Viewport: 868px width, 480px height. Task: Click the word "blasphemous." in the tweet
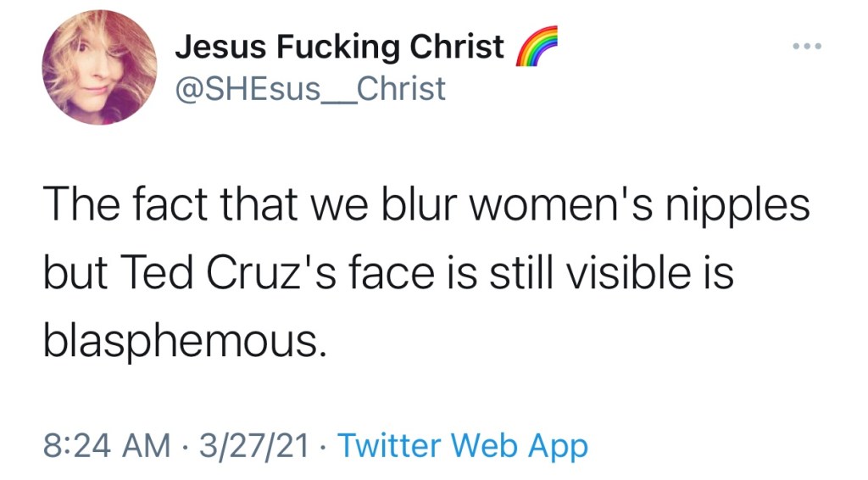[182, 341]
